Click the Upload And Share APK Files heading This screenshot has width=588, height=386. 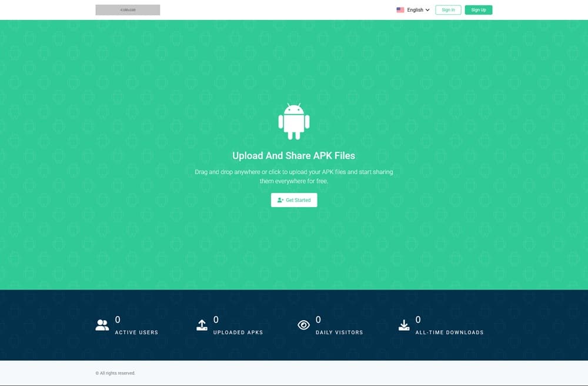(293, 156)
